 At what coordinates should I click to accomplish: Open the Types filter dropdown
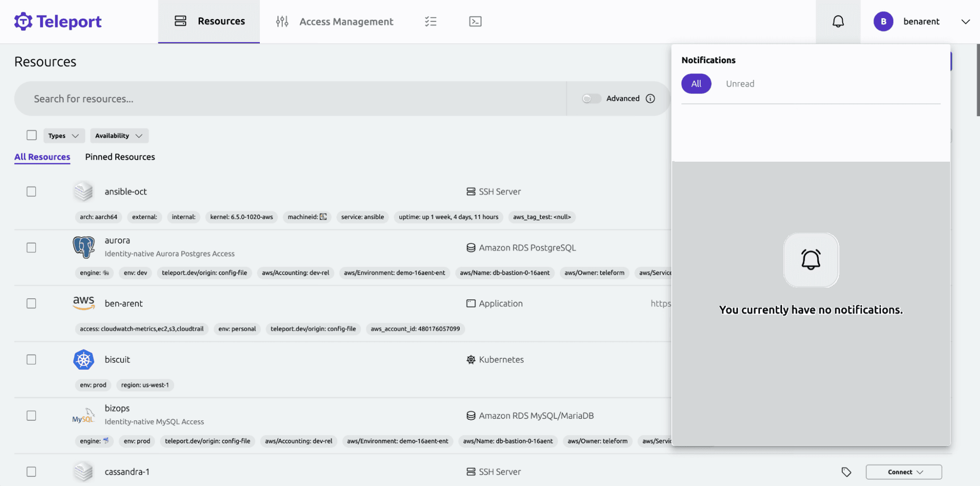tap(64, 136)
